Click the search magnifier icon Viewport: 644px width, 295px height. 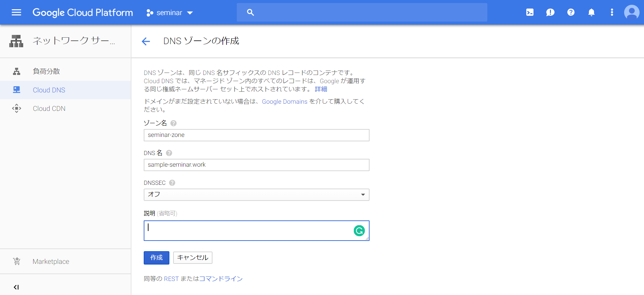250,13
